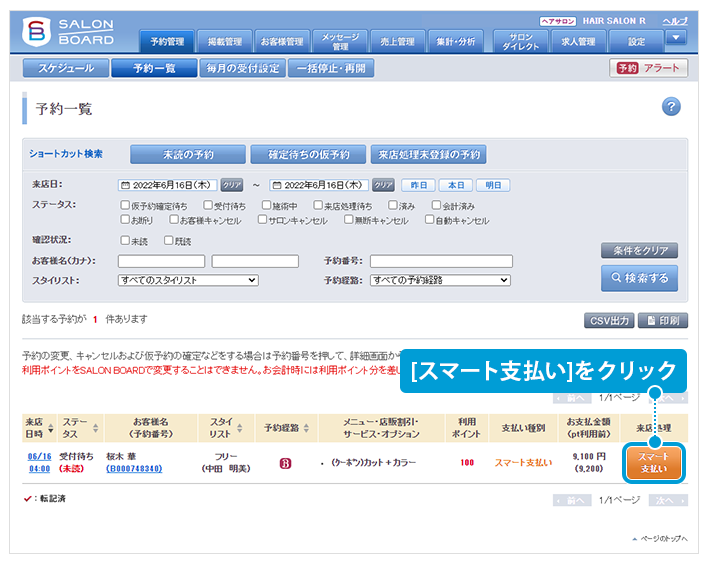Select 昨日 date button
710x563 pixels.
(418, 185)
